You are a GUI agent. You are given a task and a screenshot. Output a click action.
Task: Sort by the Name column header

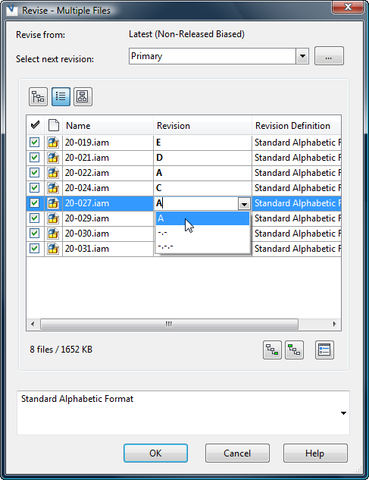pos(108,126)
